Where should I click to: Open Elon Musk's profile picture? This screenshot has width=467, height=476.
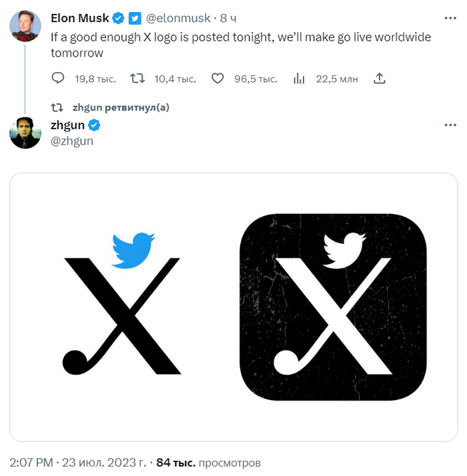[25, 25]
